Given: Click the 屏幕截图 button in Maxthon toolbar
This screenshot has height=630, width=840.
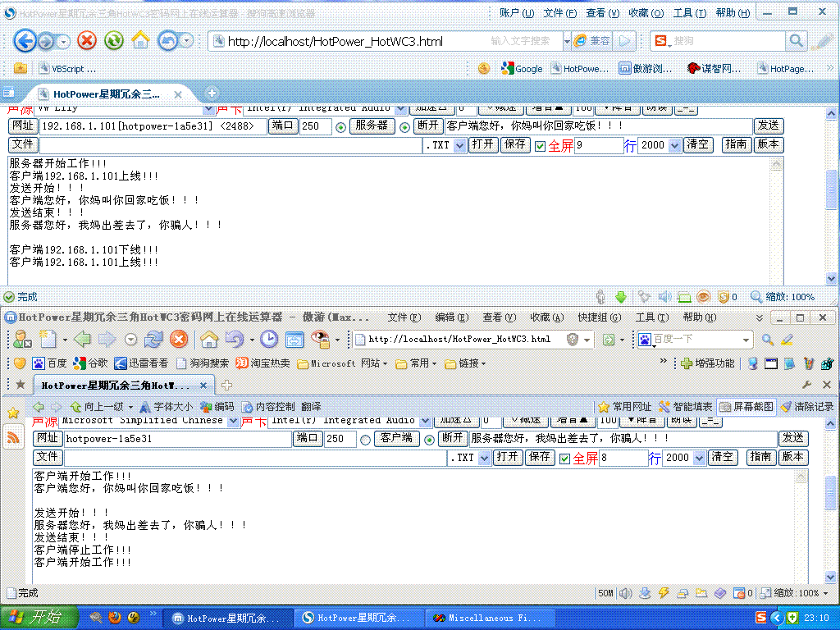Looking at the screenshot, I should 747,407.
